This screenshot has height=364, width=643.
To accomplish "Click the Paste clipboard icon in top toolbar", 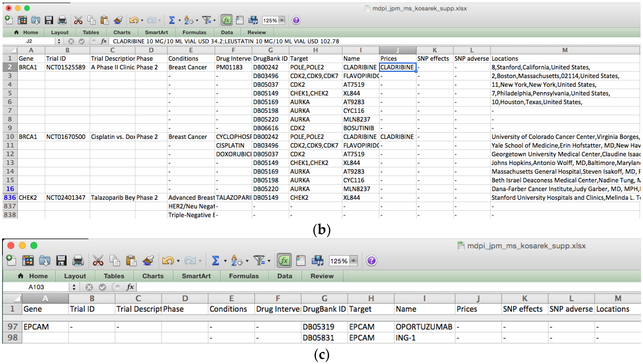I will (105, 20).
